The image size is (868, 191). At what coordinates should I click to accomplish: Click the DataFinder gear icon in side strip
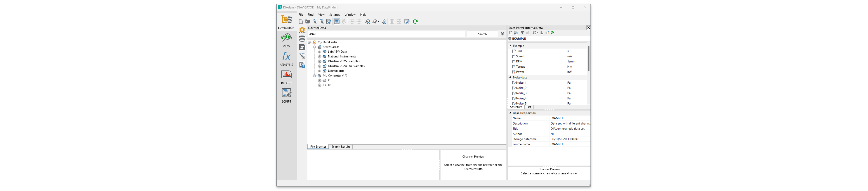tap(302, 30)
